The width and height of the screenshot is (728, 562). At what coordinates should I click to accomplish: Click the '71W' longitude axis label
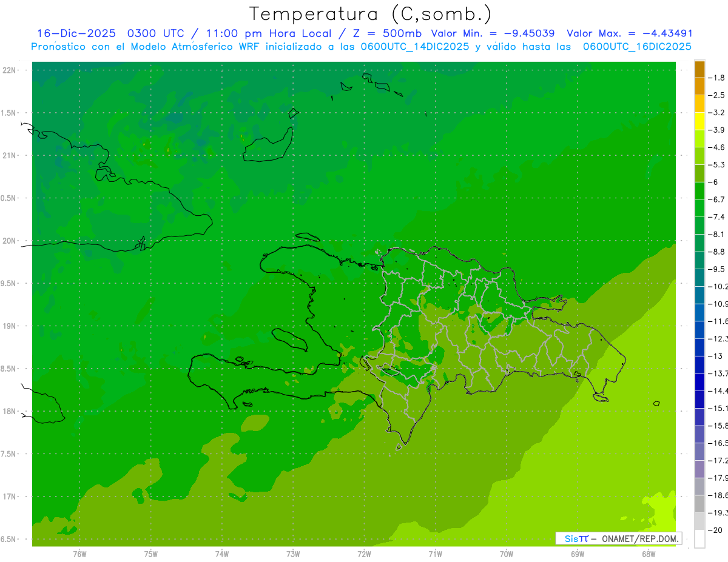point(435,554)
